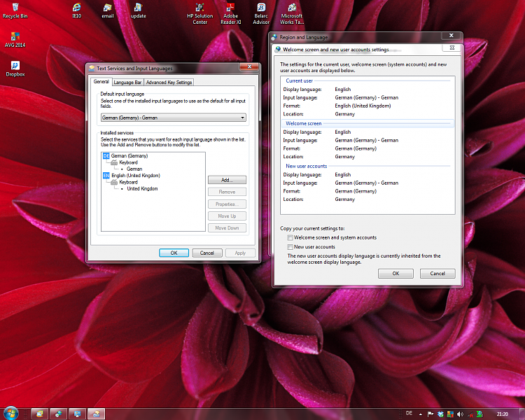Click the Add... button
The width and height of the screenshot is (525, 420).
(227, 180)
